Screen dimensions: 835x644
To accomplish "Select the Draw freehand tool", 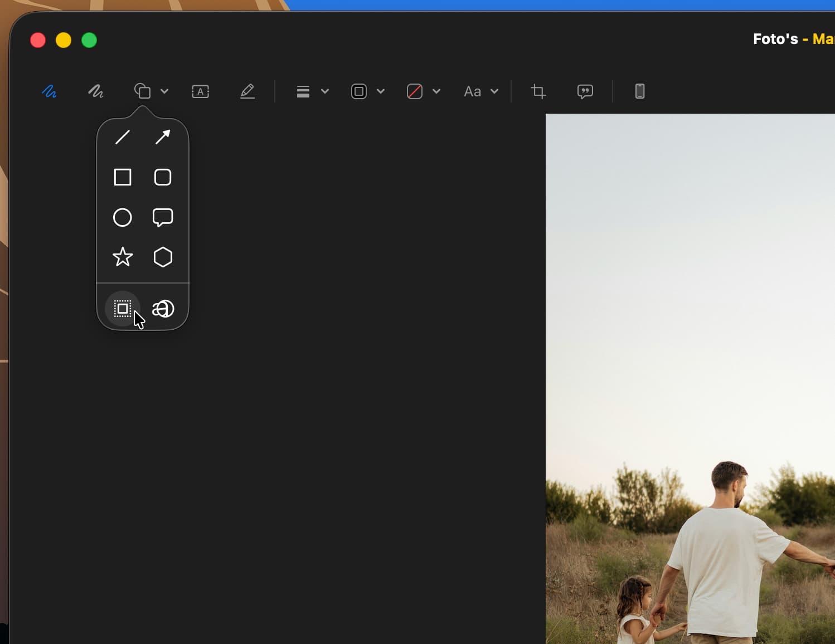I will 96,91.
